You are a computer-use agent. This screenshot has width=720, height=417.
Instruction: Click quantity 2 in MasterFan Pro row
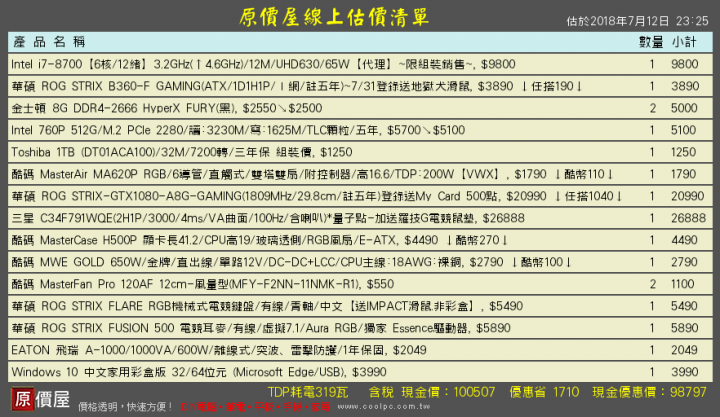652,284
